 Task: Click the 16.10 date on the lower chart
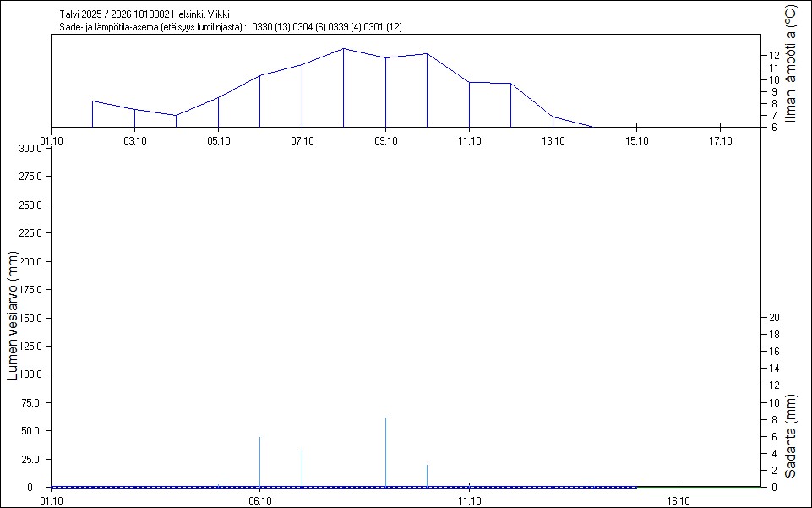tap(678, 500)
